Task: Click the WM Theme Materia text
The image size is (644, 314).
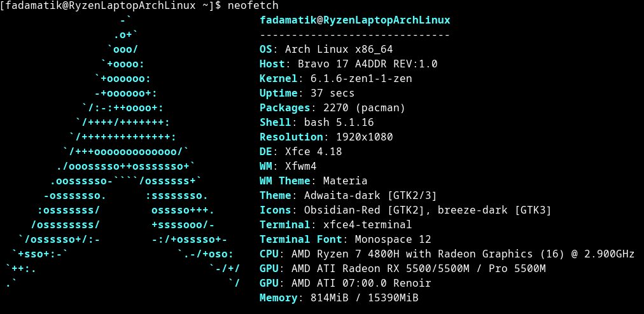Action: 313,181
